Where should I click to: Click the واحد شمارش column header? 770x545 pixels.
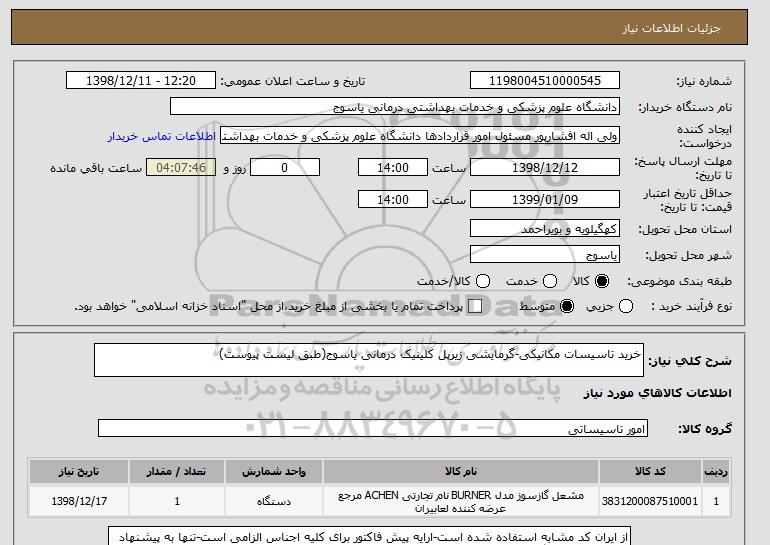[274, 471]
